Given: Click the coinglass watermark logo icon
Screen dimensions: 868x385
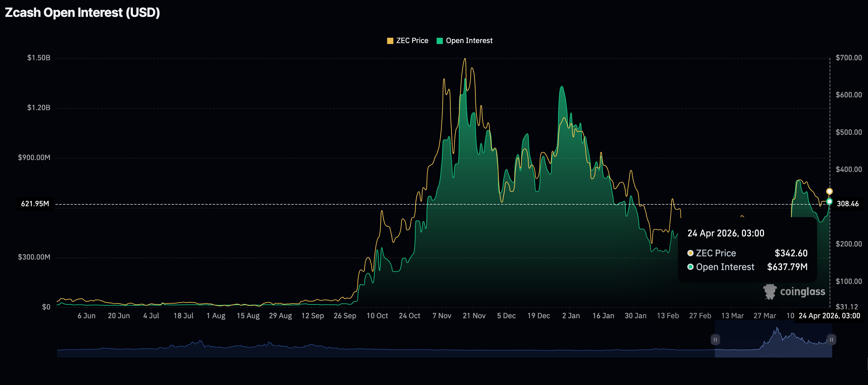Looking at the screenshot, I should (x=770, y=291).
